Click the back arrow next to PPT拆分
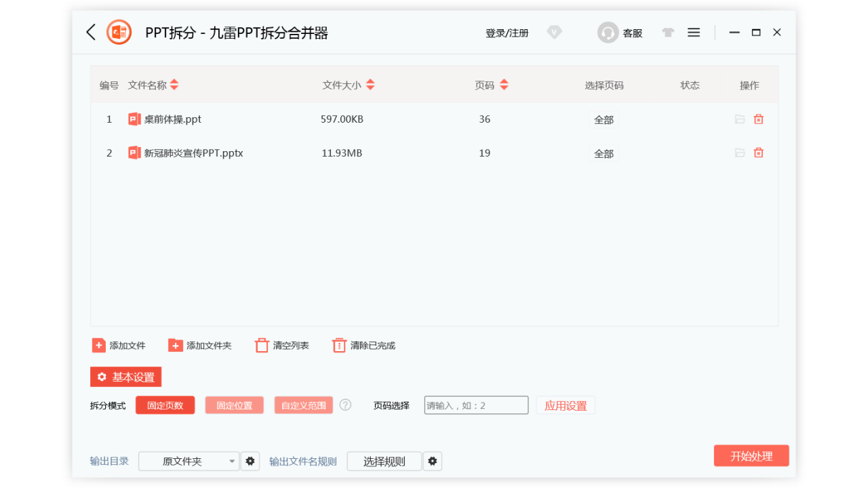This screenshot has width=868, height=488. (91, 32)
